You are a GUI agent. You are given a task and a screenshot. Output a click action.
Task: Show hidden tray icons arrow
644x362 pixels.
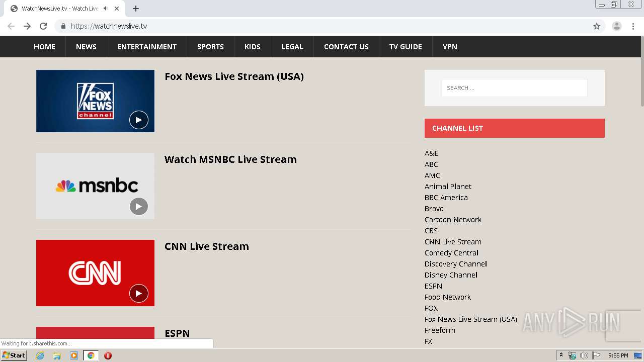click(561, 355)
